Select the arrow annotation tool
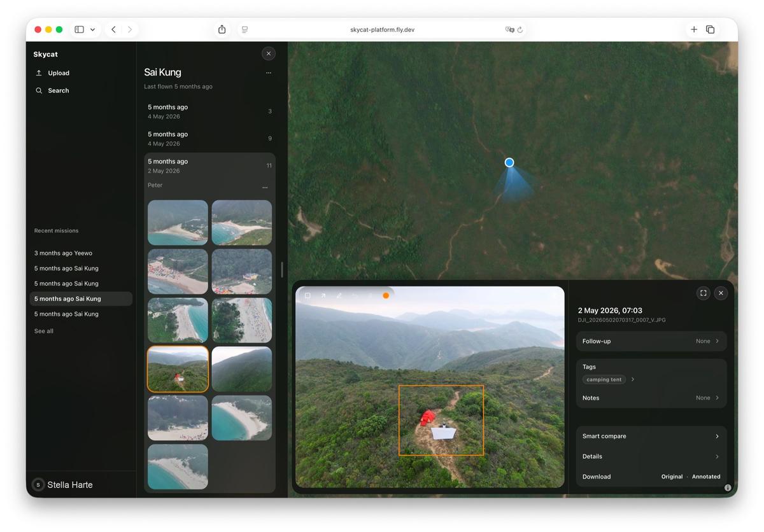Screen dimensions: 764x532 323,295
